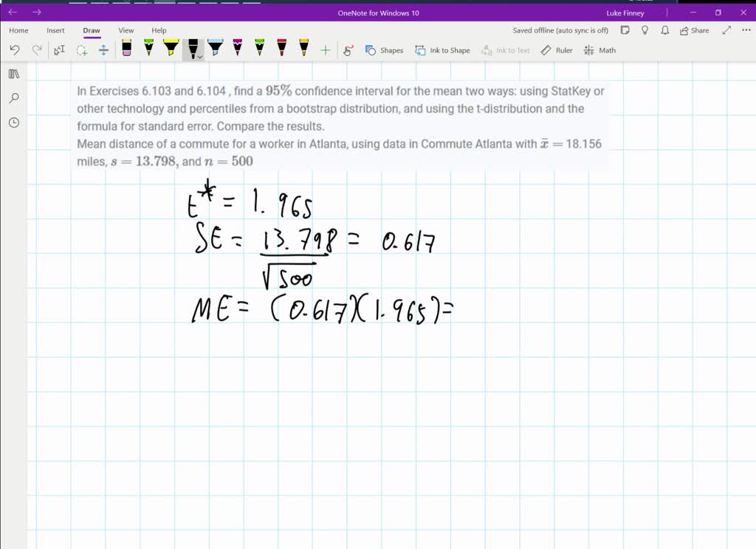
Task: Open notifications with the bell icon
Action: click(x=664, y=30)
